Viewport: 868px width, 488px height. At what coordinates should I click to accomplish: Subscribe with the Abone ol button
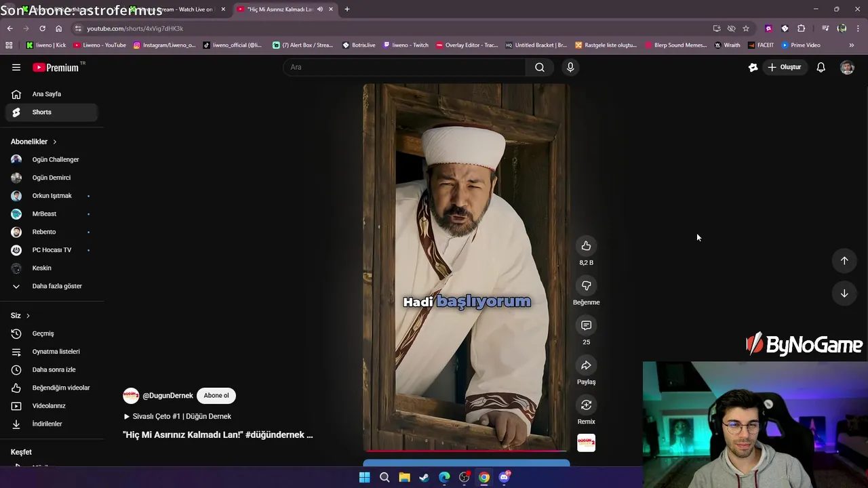216,396
